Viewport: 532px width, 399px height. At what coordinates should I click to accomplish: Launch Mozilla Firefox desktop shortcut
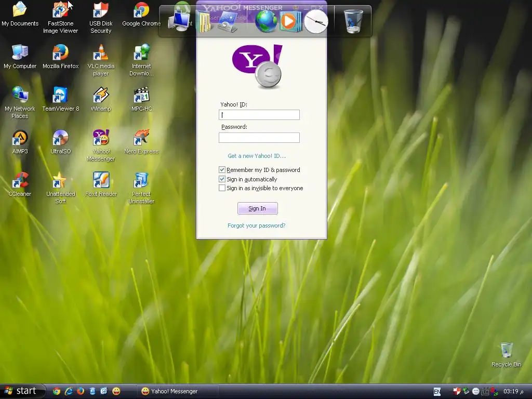(60, 57)
